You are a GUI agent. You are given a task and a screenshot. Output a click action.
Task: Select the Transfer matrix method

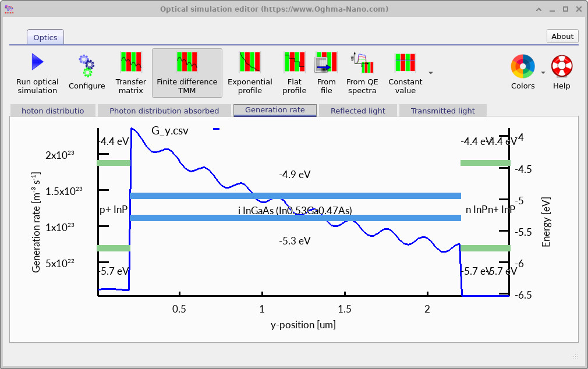130,73
